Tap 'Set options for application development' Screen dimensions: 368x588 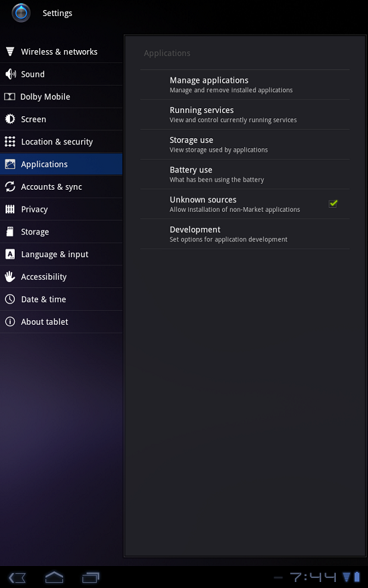pos(228,239)
